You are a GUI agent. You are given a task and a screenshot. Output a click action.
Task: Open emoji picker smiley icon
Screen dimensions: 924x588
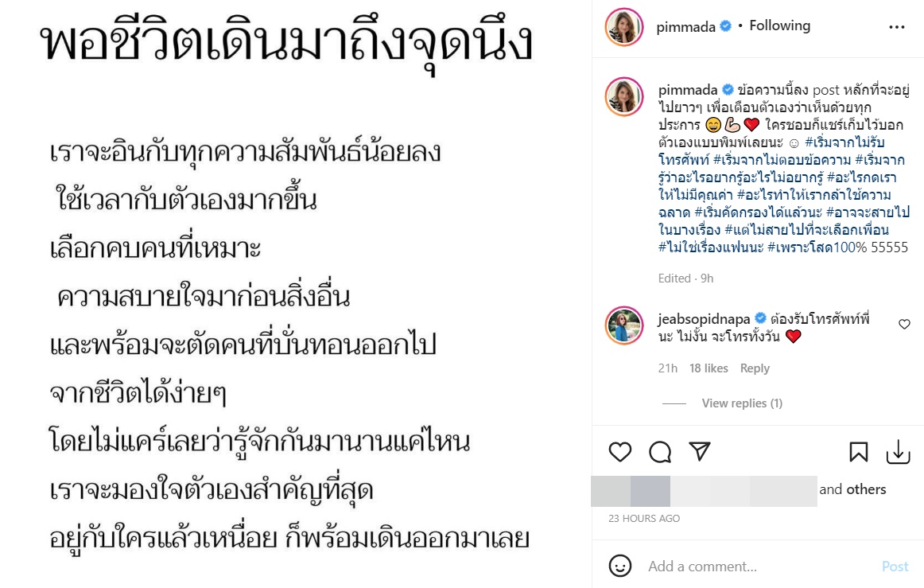click(x=620, y=566)
